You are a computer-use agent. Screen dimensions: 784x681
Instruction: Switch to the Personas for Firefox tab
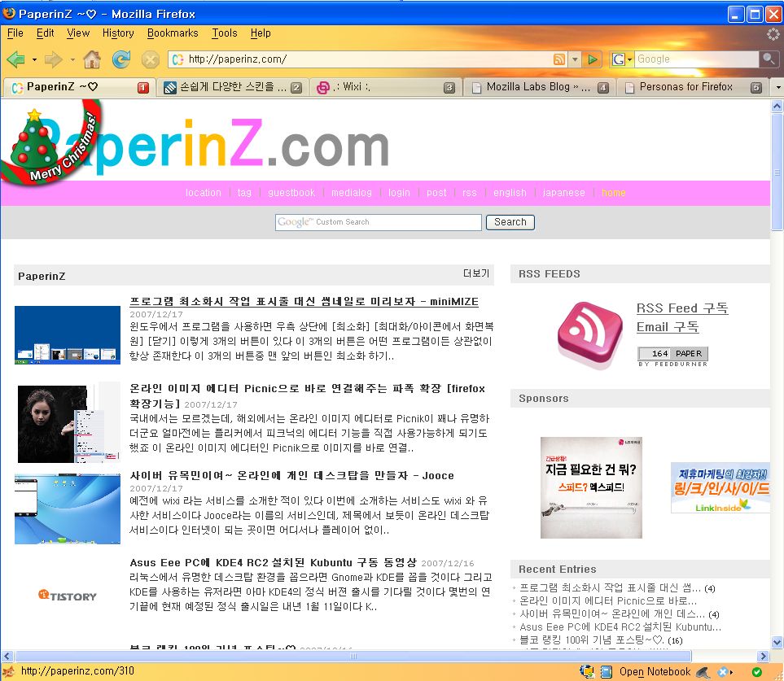693,87
